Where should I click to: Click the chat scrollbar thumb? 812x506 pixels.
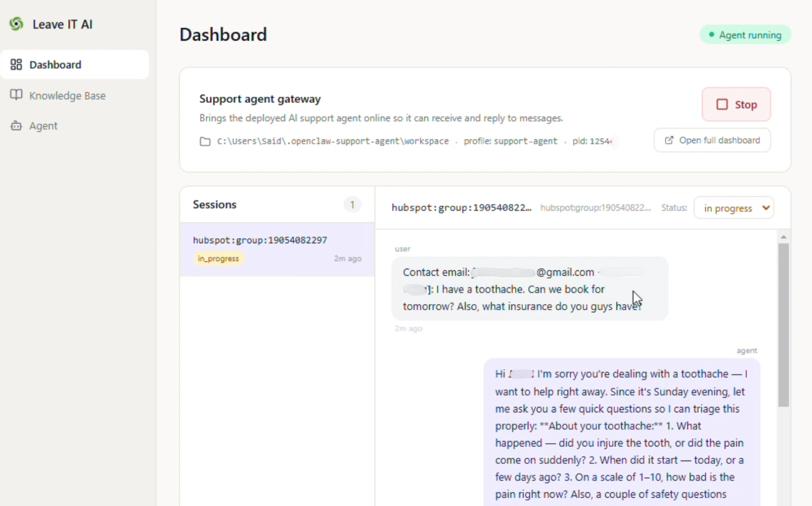[x=784, y=325]
